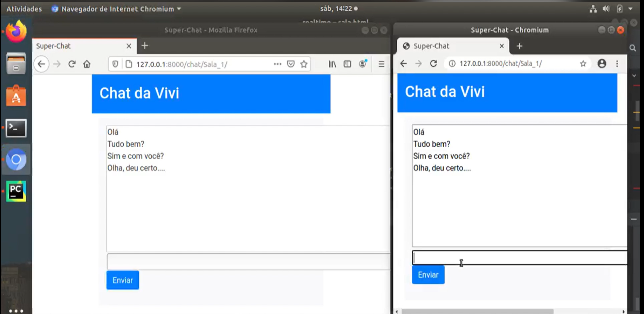
Task: Bookmark this page in Chromium
Action: [x=583, y=64]
